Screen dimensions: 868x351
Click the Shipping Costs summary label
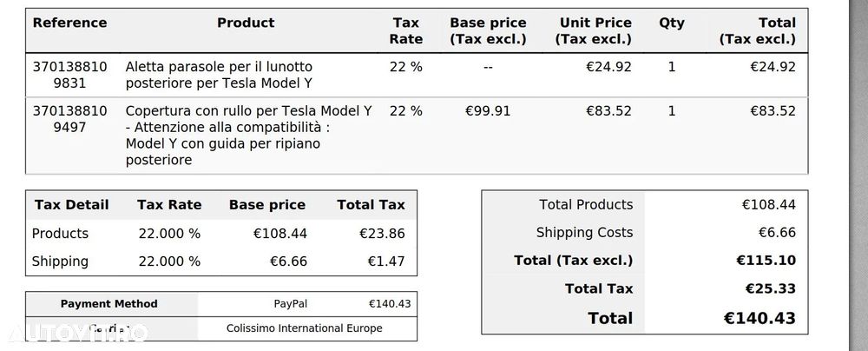584,233
